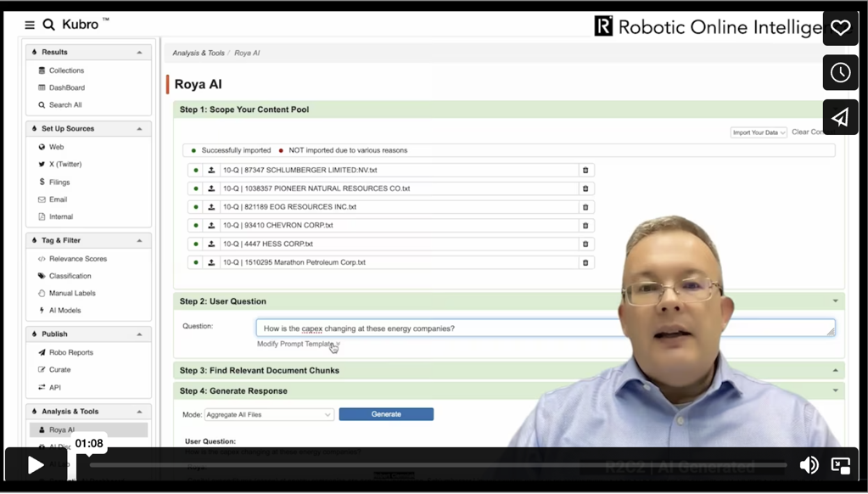Screen dimensions: 868x494
Task: Open Web sources
Action: click(x=56, y=147)
